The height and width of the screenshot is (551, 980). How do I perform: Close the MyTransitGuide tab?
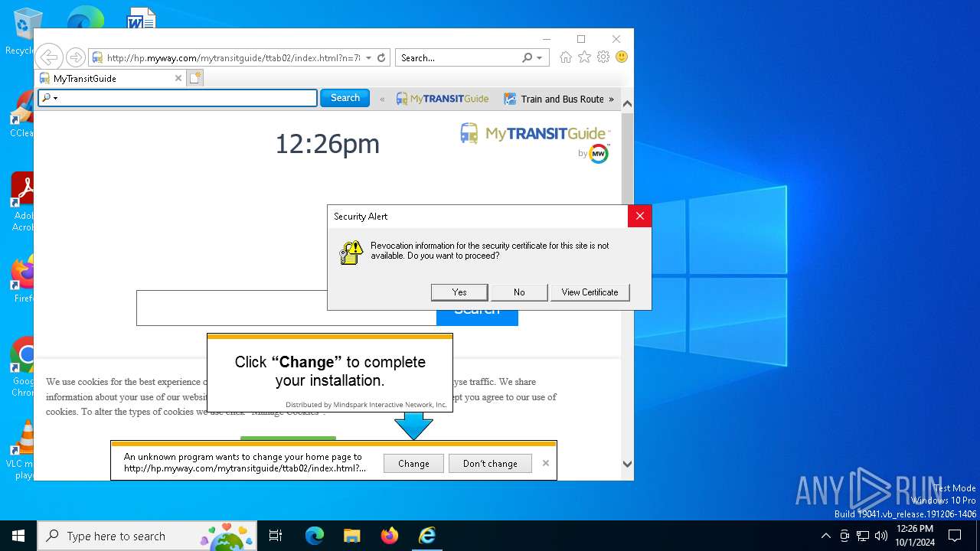point(178,78)
